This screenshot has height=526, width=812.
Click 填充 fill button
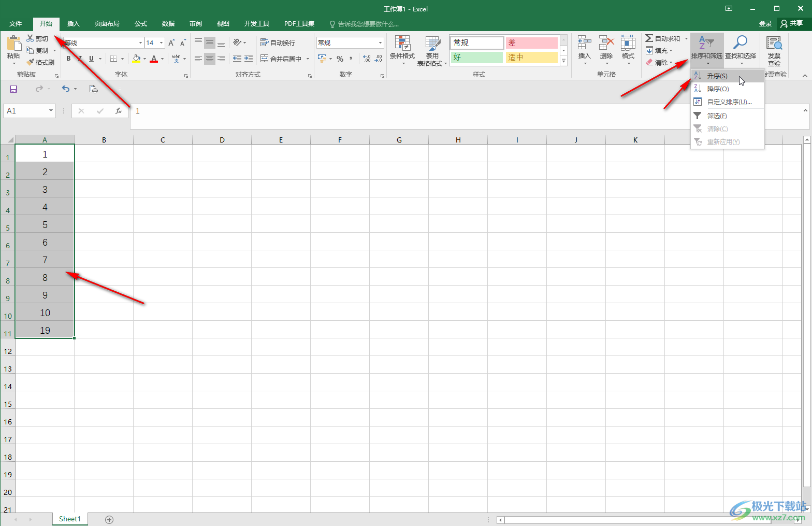(659, 50)
